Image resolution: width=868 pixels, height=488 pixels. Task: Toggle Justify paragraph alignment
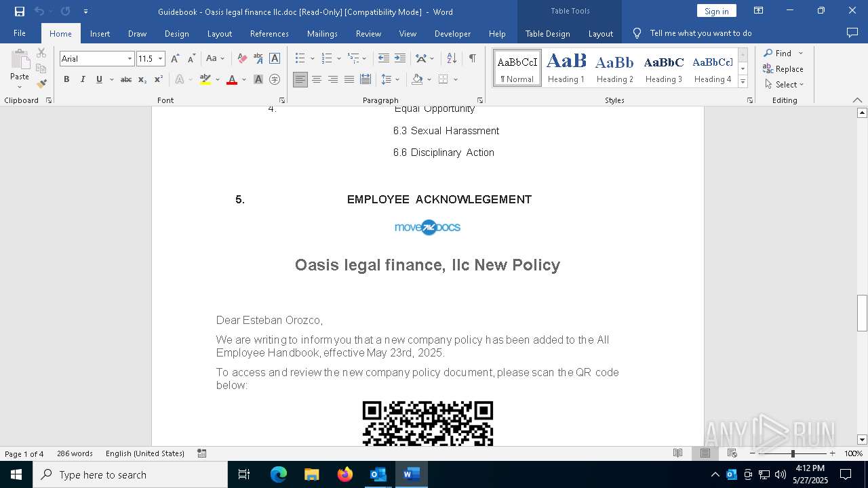(x=349, y=79)
